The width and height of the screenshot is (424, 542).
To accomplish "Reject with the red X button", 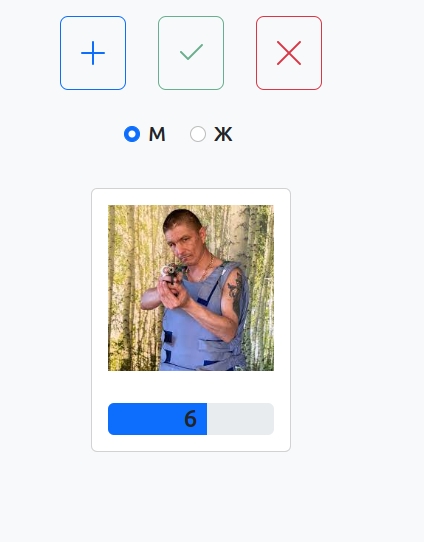I will pyautogui.click(x=289, y=53).
